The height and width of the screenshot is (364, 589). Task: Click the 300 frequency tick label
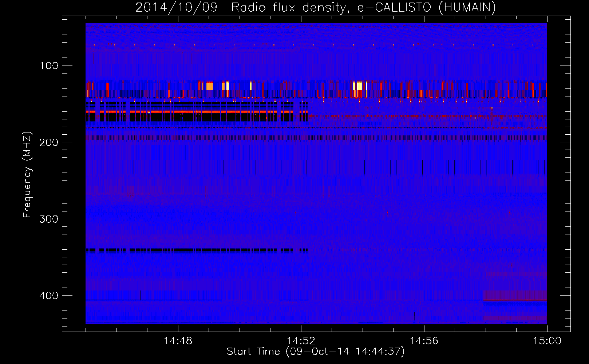[49, 219]
